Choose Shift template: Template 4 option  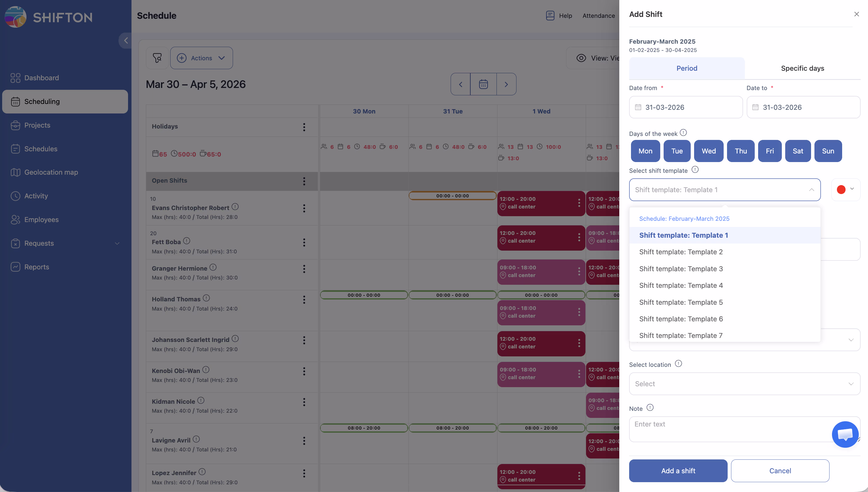pyautogui.click(x=681, y=286)
